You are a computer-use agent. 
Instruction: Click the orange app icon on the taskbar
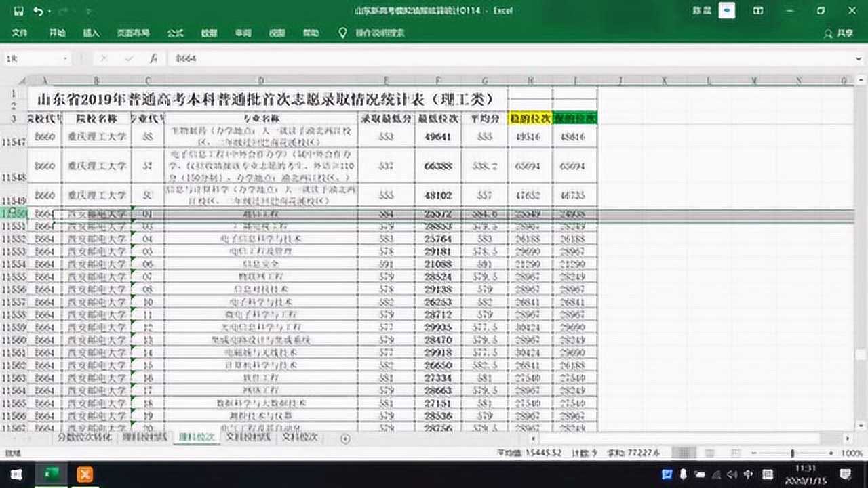click(x=84, y=474)
